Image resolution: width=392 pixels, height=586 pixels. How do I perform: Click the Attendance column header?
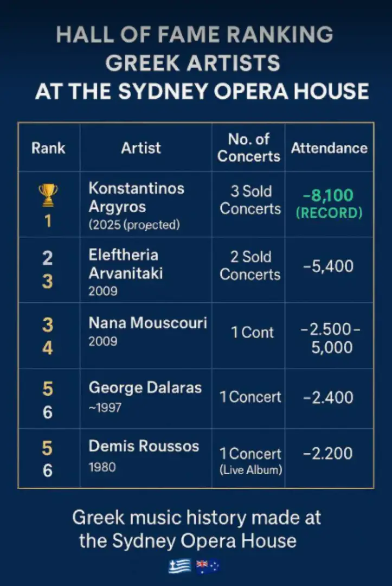click(x=329, y=148)
